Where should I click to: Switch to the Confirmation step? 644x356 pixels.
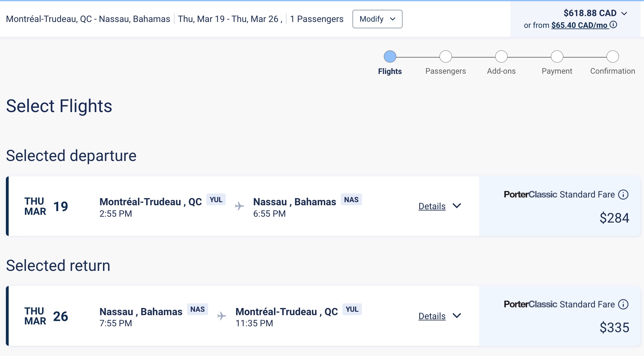[x=612, y=56]
